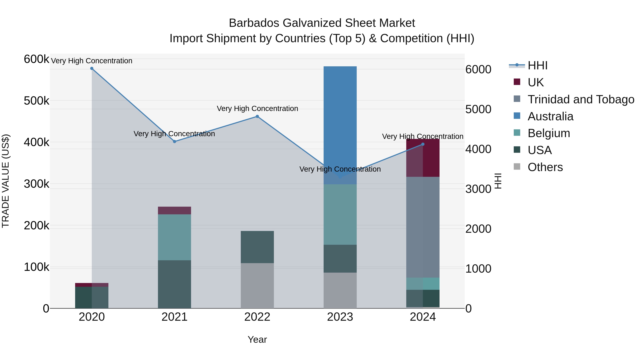644x362 pixels.
Task: Click the vertical HHI right-axis title
Action: (x=498, y=181)
